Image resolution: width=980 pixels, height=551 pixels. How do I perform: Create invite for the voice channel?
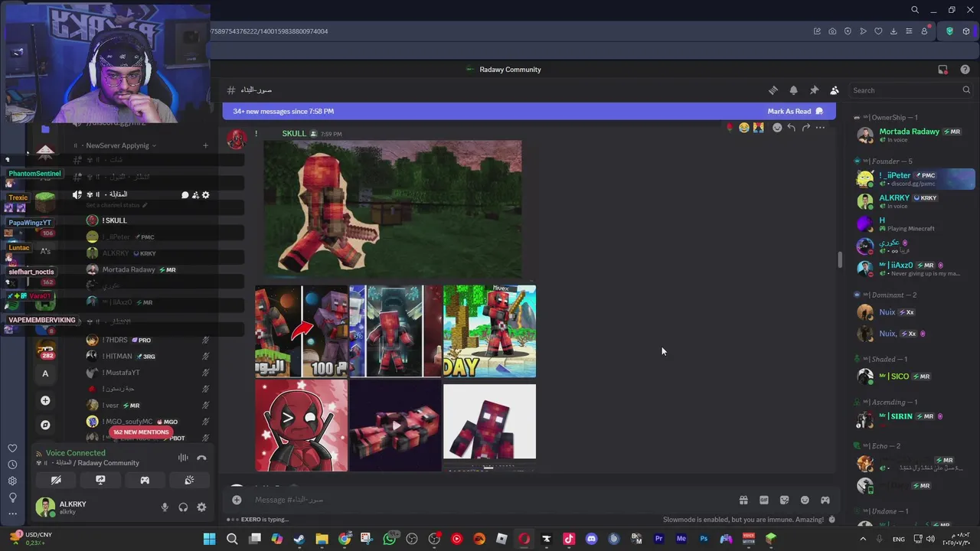(195, 194)
